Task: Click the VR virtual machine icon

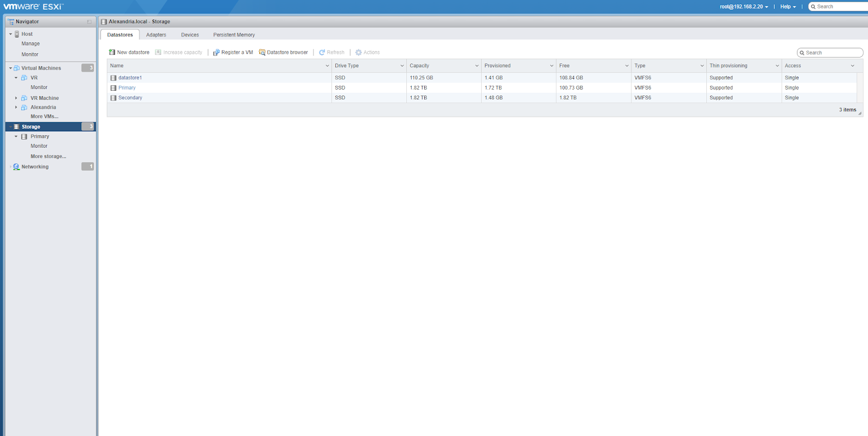Action: [x=24, y=78]
